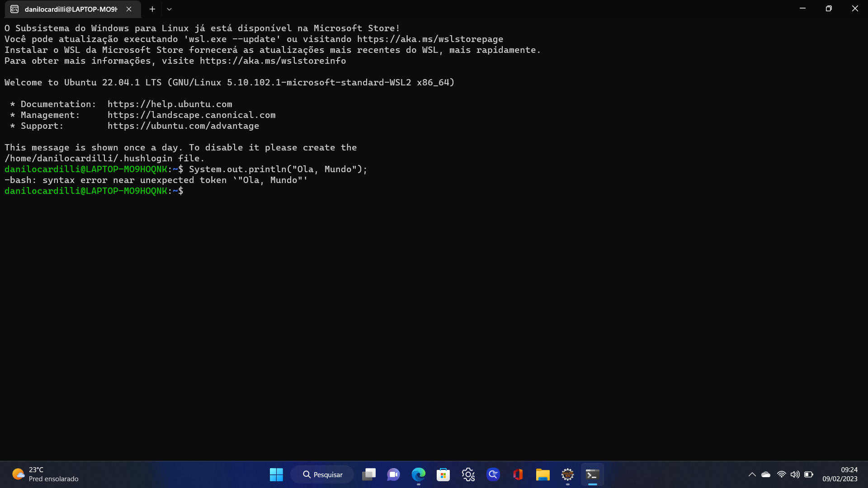Click the System.out.println command text

(278, 169)
